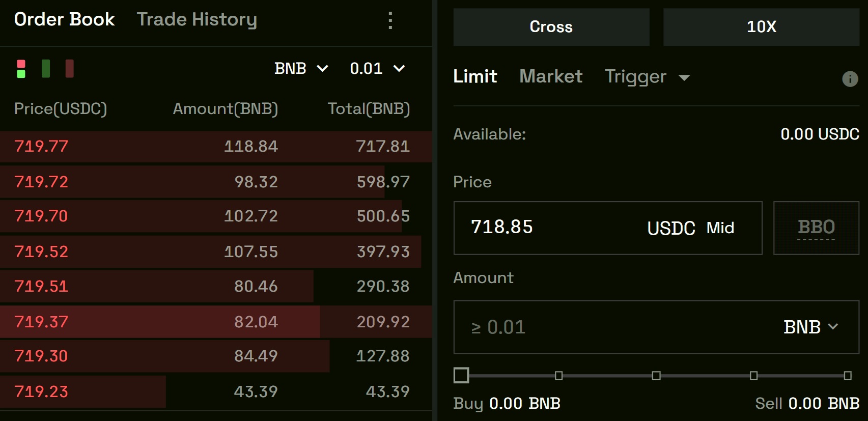Select the ask price 719.37 row
Viewport: 868px width, 421px height.
pos(216,322)
